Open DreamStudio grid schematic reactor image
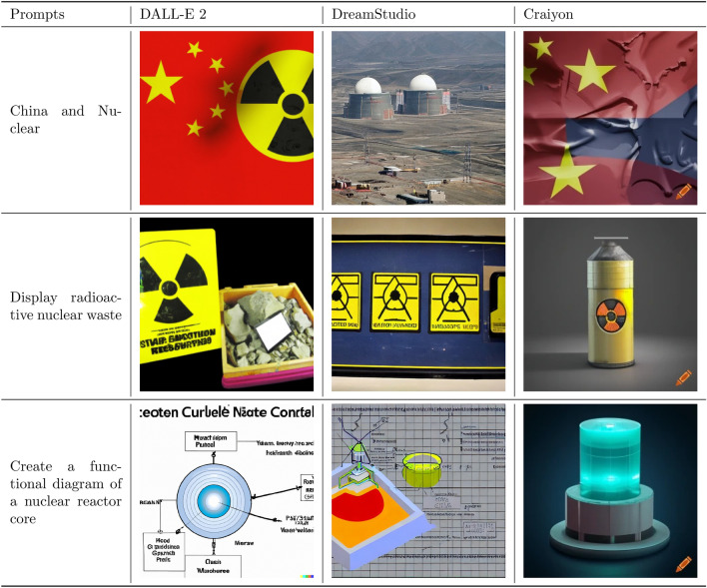 [418, 491]
